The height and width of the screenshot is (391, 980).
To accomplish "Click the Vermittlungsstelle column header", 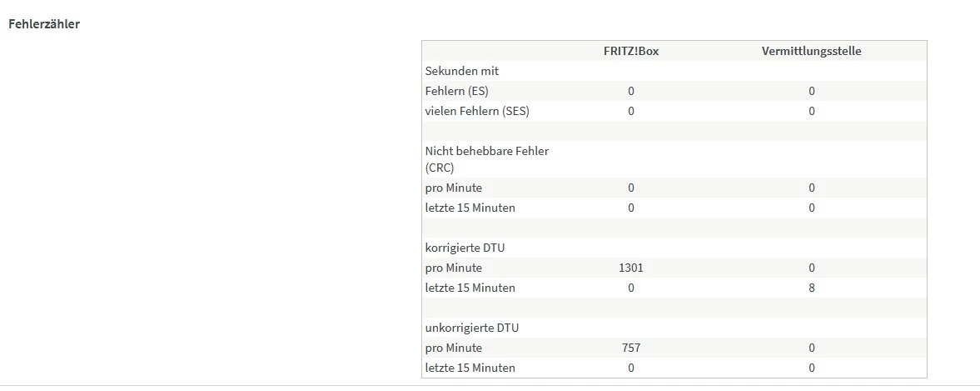I will coord(811,51).
